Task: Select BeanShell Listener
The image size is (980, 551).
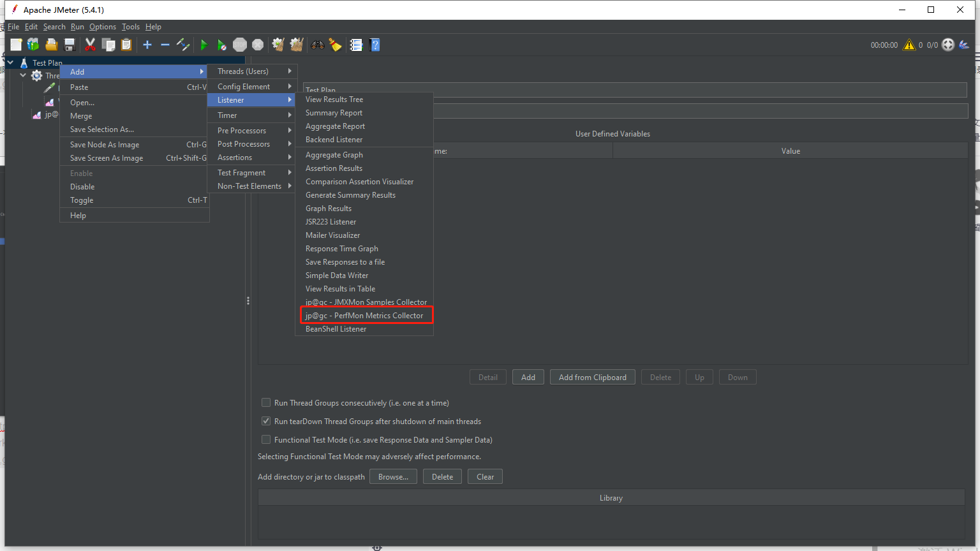Action: pos(364,328)
